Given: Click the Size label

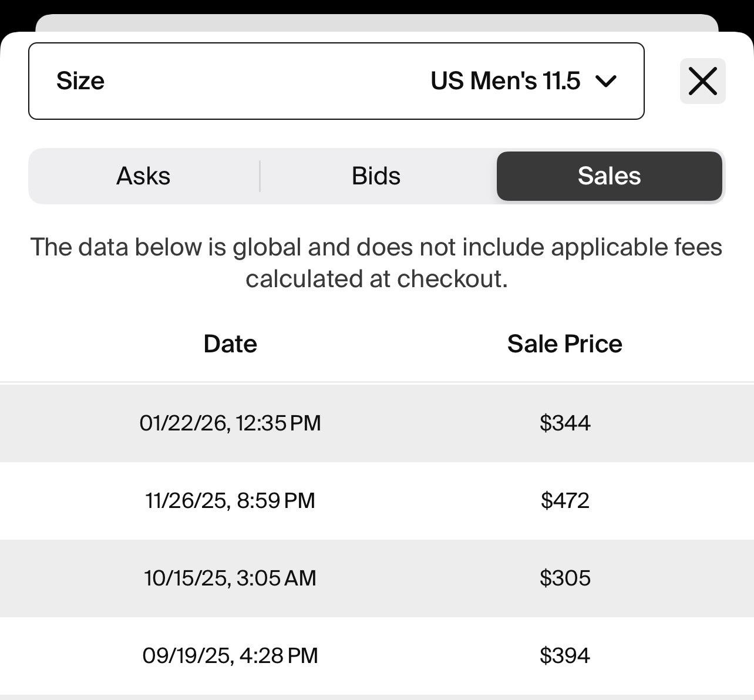Looking at the screenshot, I should click(80, 81).
